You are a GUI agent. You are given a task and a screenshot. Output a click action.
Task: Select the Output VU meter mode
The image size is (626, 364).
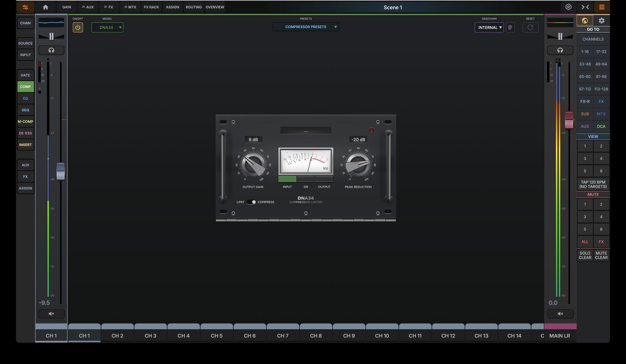point(324,179)
